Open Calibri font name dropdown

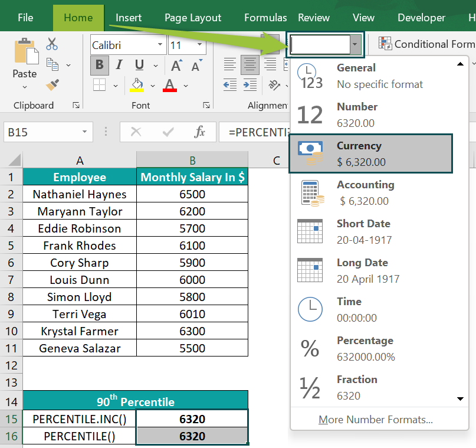[160, 45]
